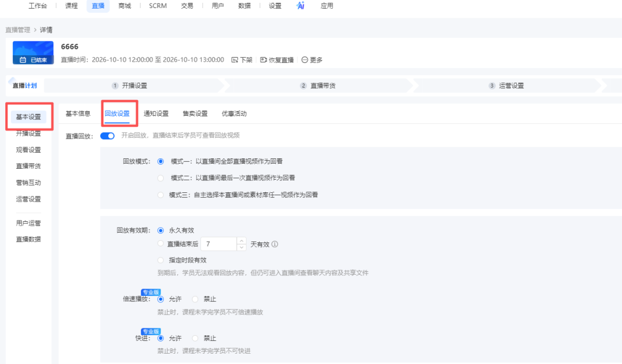
Task: Toggle the 直播回放 switch
Action: [x=107, y=136]
